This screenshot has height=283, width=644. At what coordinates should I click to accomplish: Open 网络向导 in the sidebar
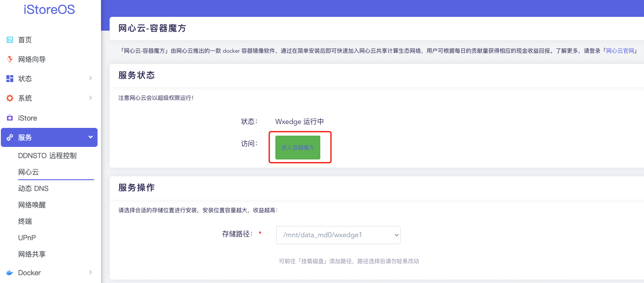click(x=32, y=59)
